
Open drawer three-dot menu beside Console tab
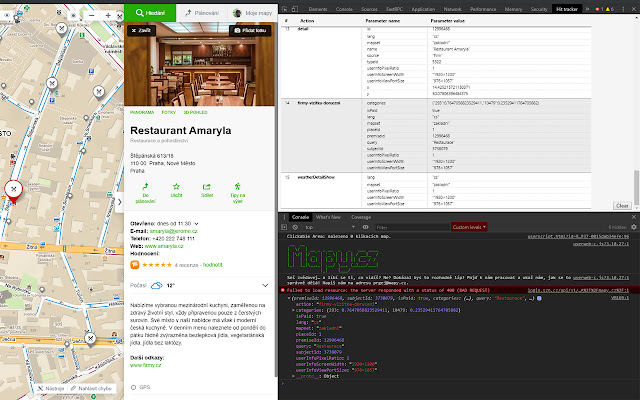[x=284, y=217]
